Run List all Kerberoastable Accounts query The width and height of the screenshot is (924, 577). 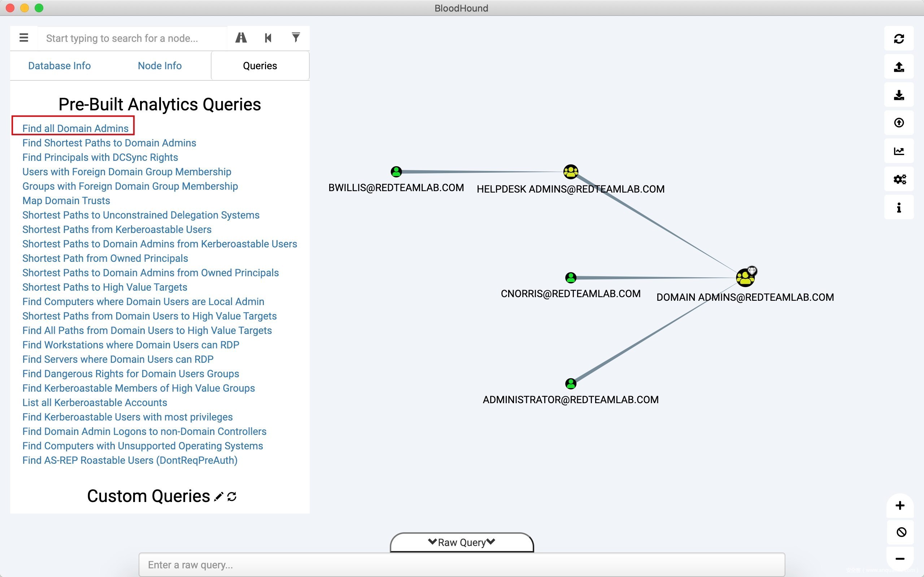pos(95,402)
